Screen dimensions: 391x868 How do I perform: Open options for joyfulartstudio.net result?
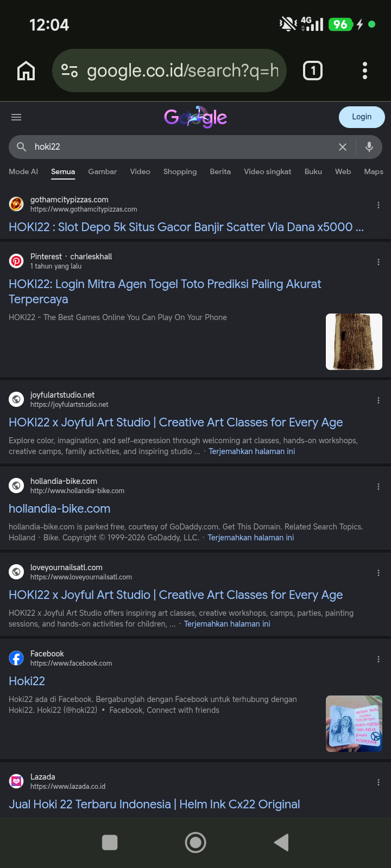point(379,400)
